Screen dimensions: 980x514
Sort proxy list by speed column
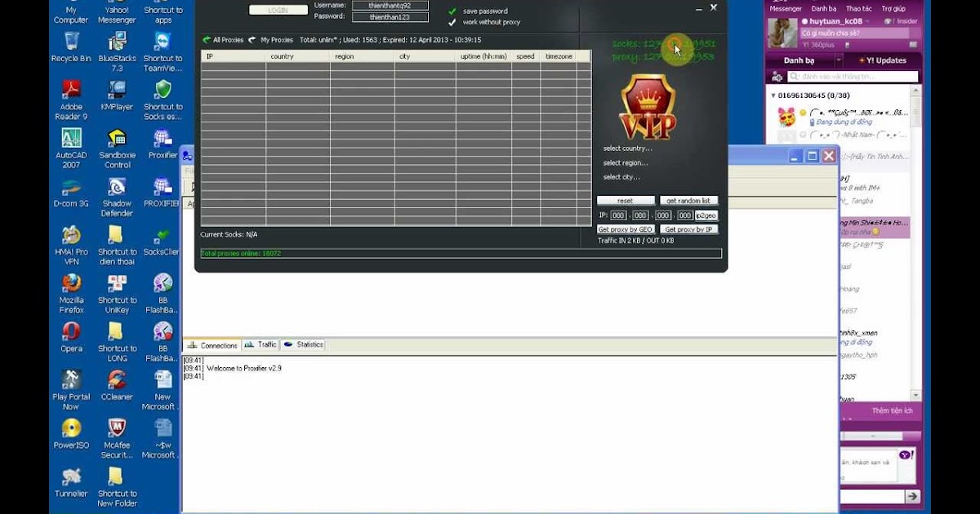point(525,56)
